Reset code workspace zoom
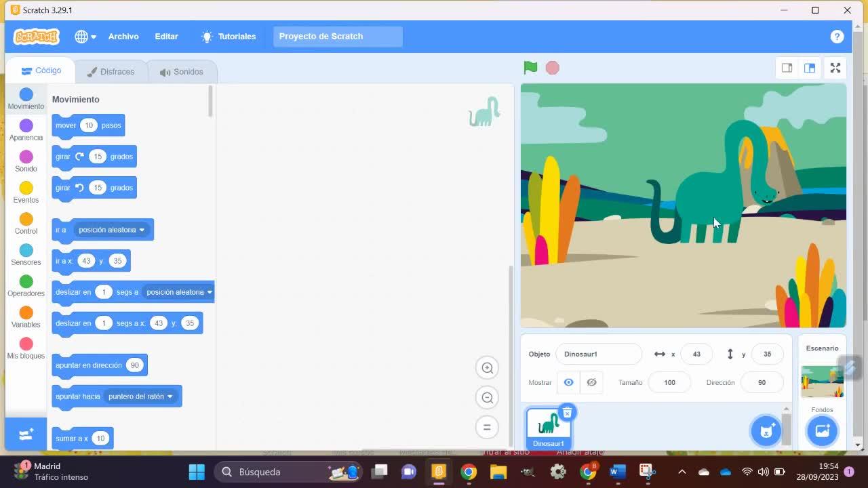Viewport: 868px width, 488px height. 487,428
